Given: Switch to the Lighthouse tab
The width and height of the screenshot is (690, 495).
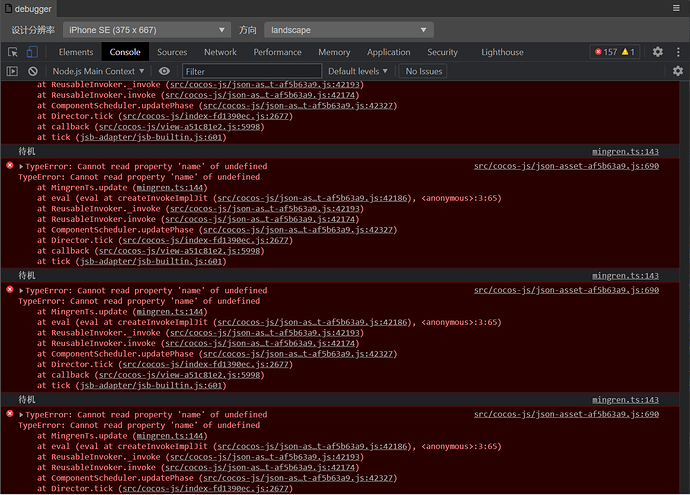Looking at the screenshot, I should click(502, 52).
